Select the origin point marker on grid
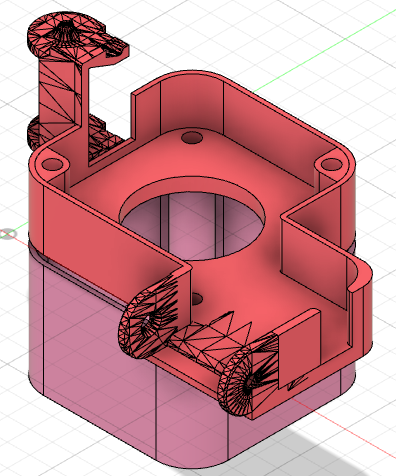 pos(8,234)
